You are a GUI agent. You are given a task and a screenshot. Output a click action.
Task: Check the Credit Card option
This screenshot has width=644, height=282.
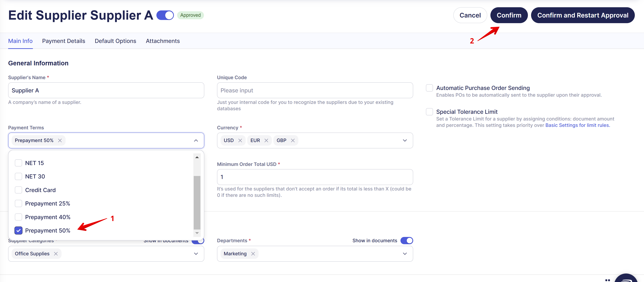click(x=19, y=190)
